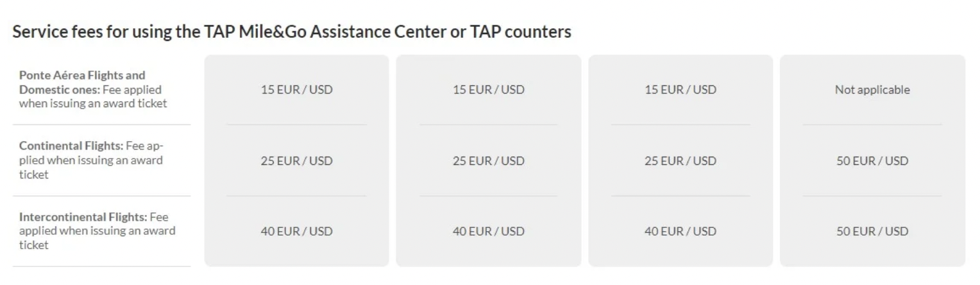Click the 25 EUR / USD fee in first card
Screen dimensions: 980x285
[x=296, y=161]
